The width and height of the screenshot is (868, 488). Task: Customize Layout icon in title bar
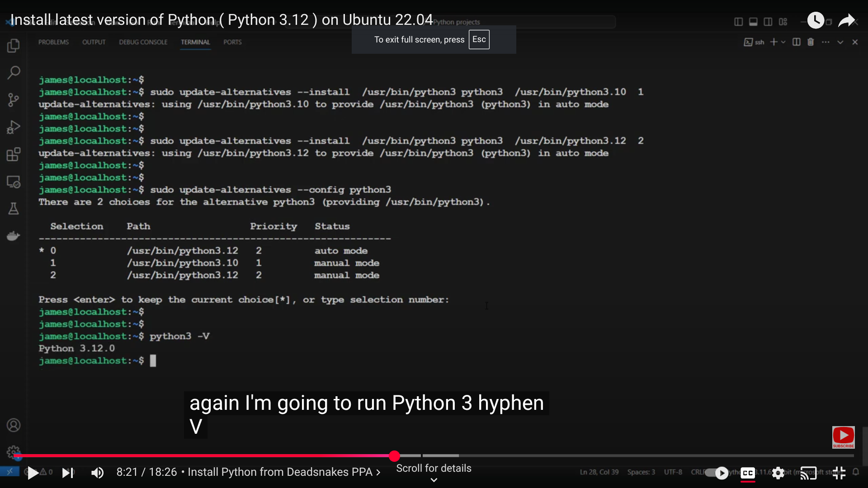pos(783,22)
